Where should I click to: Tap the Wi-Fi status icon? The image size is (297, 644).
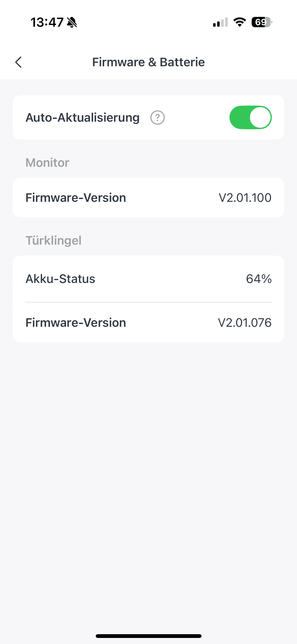tap(240, 22)
